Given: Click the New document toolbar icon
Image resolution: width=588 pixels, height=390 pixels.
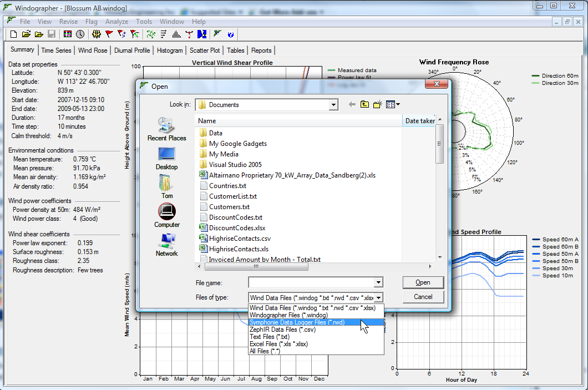Looking at the screenshot, I should pos(13,34).
